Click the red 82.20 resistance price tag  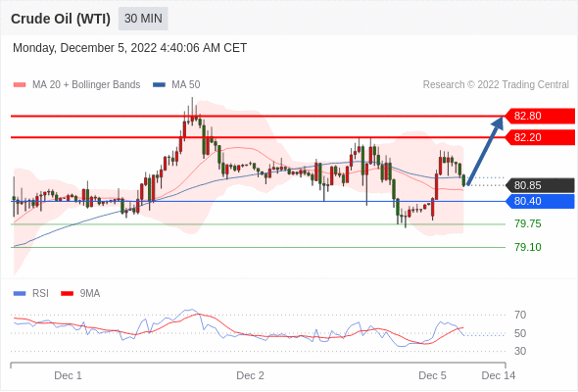[x=540, y=137]
